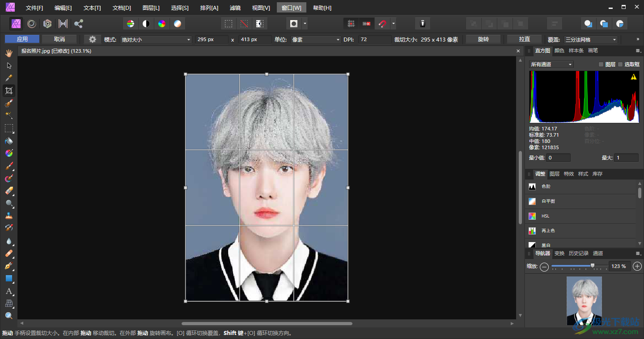Select the Hand view tool
The image size is (644, 339).
[8, 53]
